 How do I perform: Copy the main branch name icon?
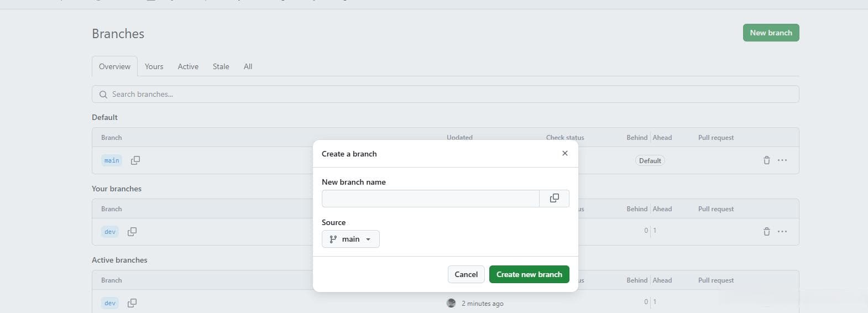pyautogui.click(x=135, y=160)
